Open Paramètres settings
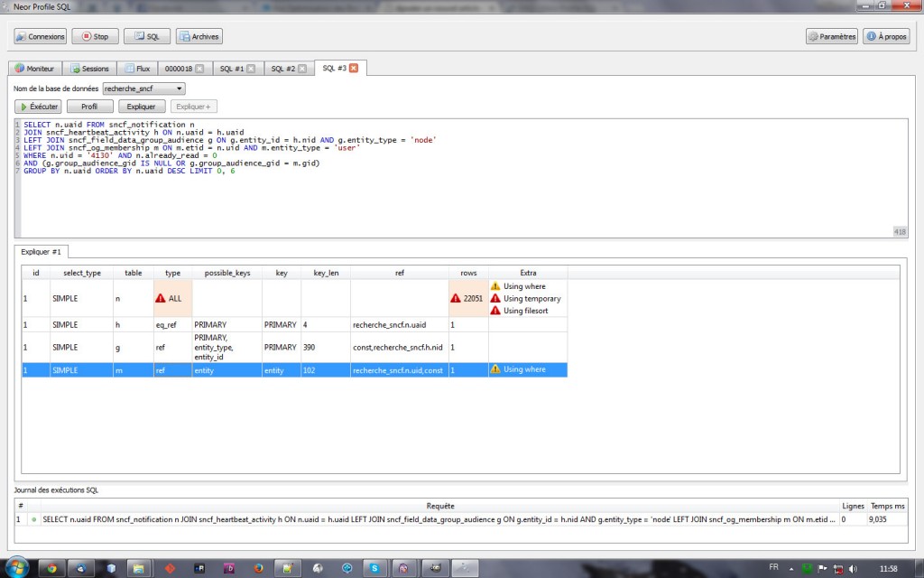Screen dimensions: 924x578 pos(832,37)
